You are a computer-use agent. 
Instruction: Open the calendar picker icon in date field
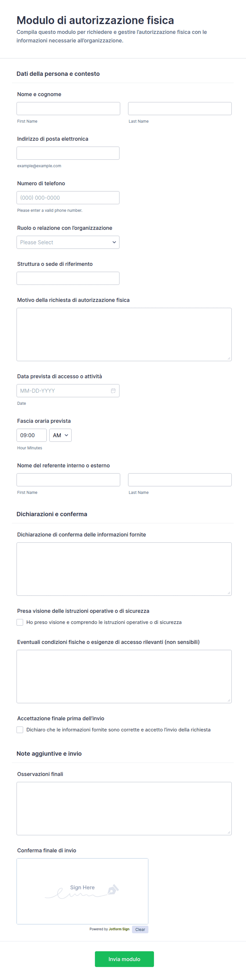113,391
